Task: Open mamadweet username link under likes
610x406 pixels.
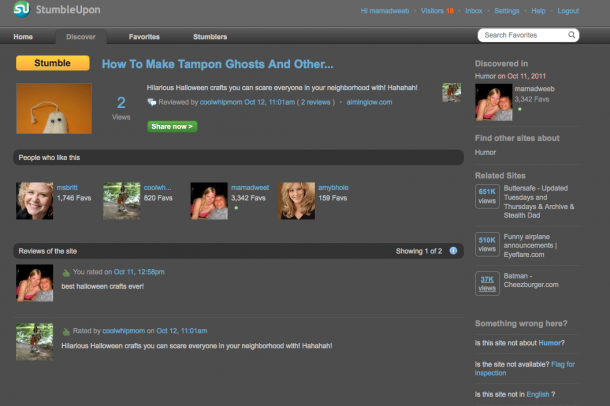Action: (x=250, y=187)
